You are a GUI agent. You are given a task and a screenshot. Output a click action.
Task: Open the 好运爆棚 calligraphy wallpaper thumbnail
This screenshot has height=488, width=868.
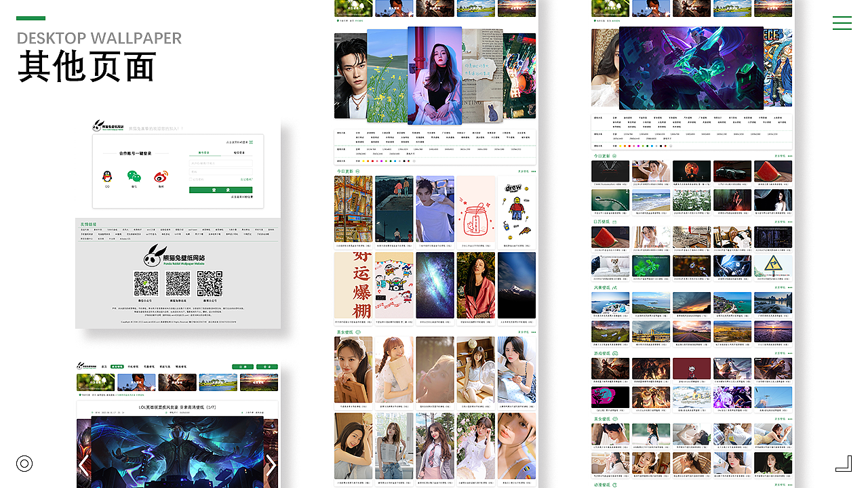pyautogui.click(x=353, y=285)
